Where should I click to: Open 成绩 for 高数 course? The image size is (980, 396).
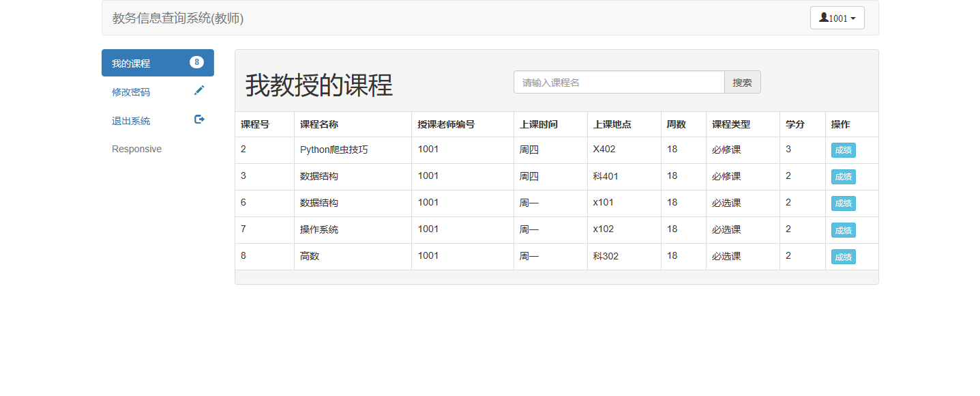(x=843, y=257)
